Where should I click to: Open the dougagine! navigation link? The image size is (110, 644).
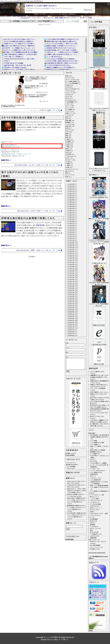point(25,18)
